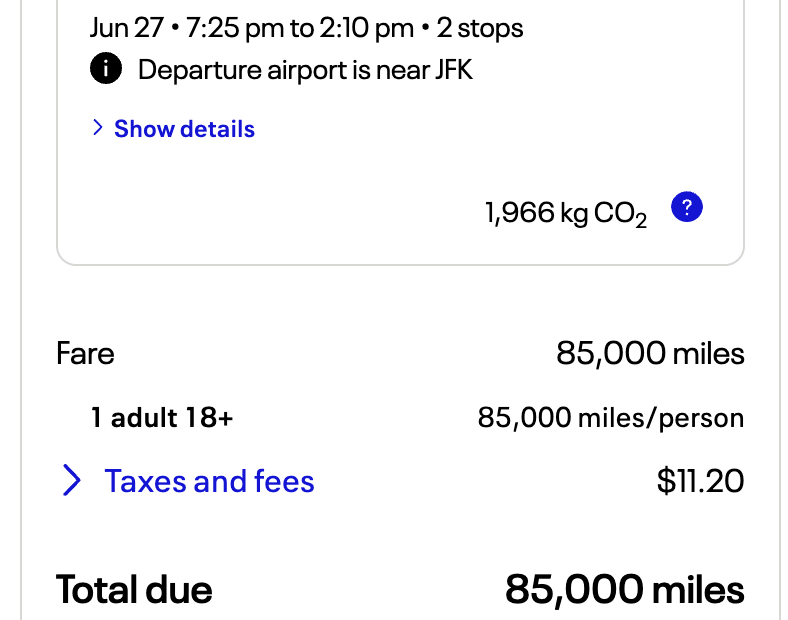788x620 pixels.
Task: Click the black info icon near departure notice
Action: point(106,68)
